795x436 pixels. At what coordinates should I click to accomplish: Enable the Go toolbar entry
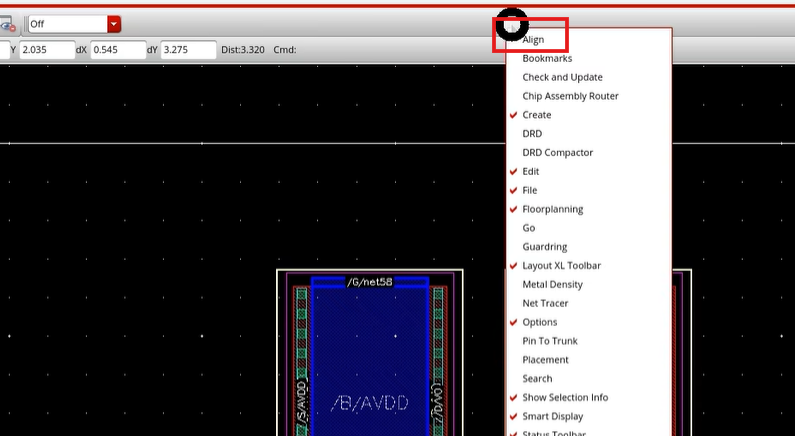tap(589, 228)
